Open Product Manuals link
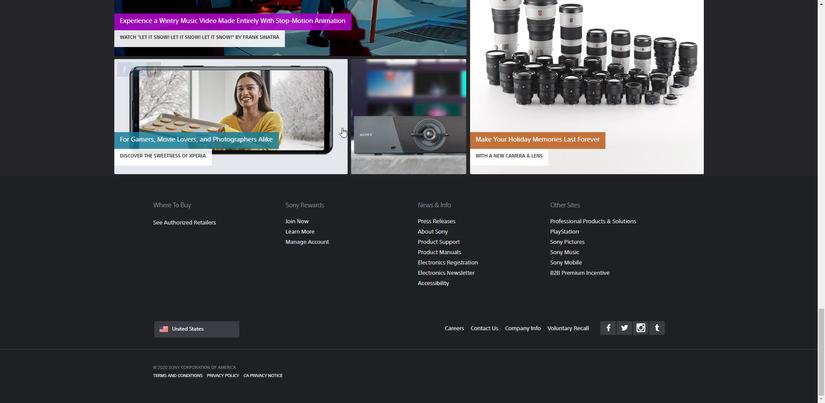The height and width of the screenshot is (403, 825). tap(439, 252)
